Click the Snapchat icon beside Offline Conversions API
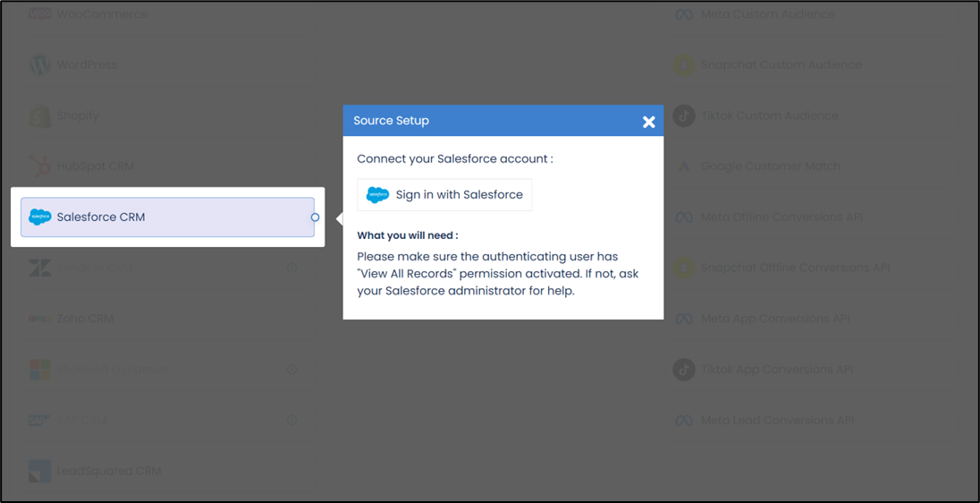Viewport: 980px width, 503px height. [x=684, y=268]
